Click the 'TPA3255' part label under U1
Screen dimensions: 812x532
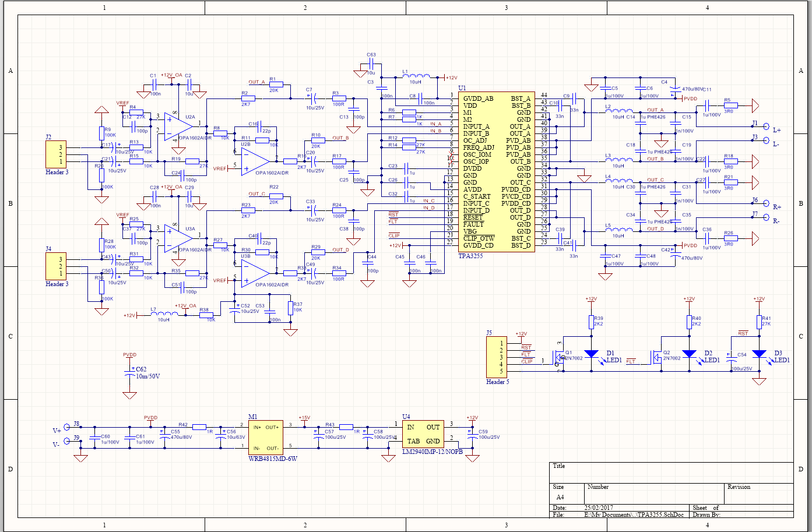[x=471, y=256]
